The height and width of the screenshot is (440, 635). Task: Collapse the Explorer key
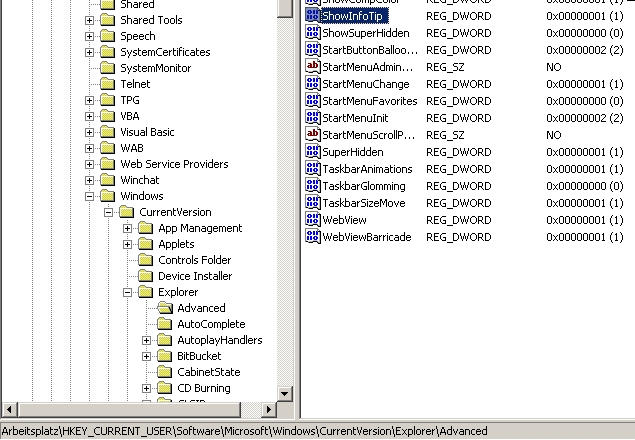pyautogui.click(x=128, y=292)
